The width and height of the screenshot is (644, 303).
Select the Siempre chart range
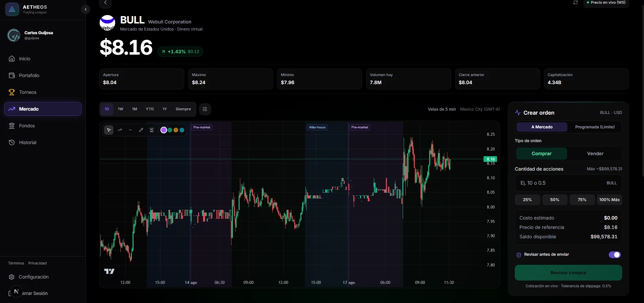point(183,109)
